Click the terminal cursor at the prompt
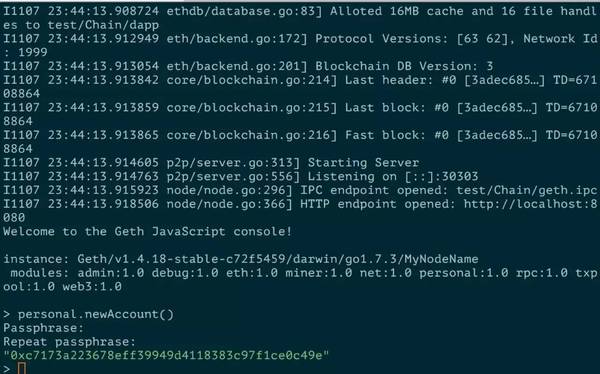The image size is (600, 374). (x=22, y=369)
